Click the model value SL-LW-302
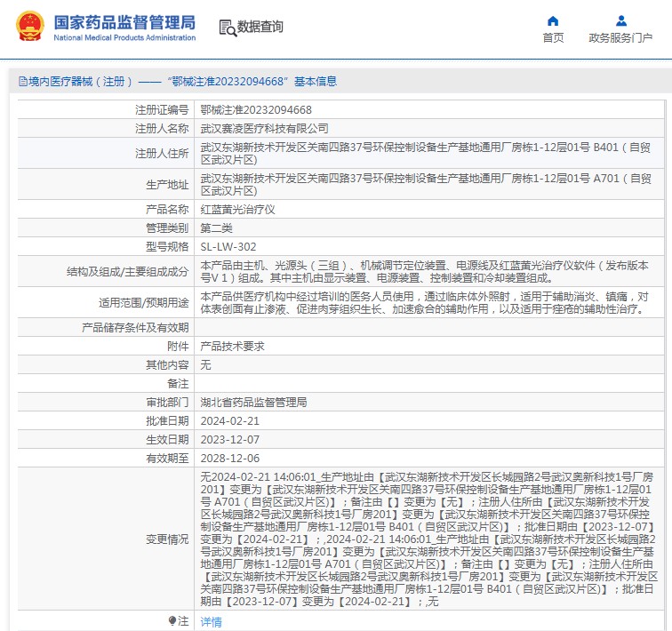Viewport: 672px width, 631px height. [x=228, y=247]
